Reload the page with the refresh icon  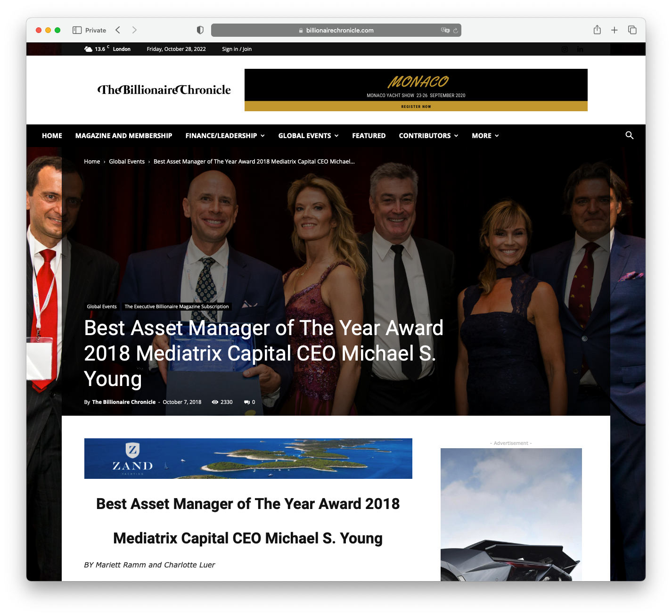pos(455,30)
